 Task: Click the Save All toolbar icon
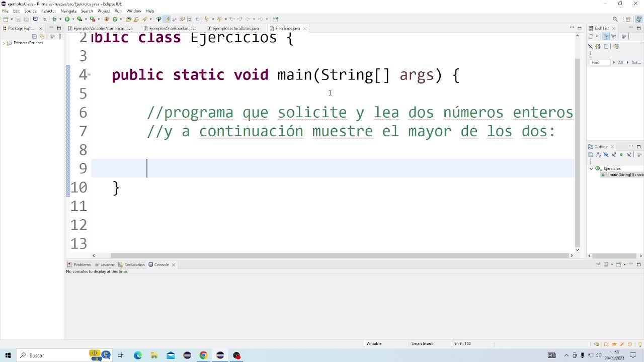[x=26, y=19]
